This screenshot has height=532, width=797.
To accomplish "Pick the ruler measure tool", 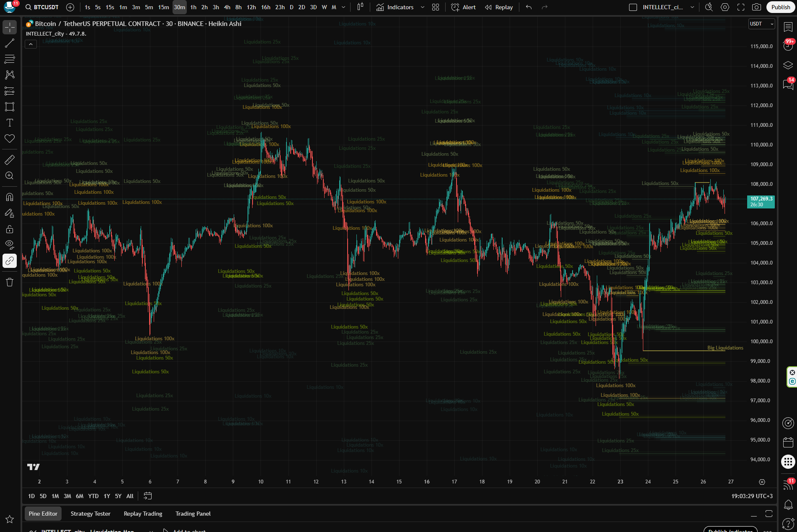I will [10, 159].
